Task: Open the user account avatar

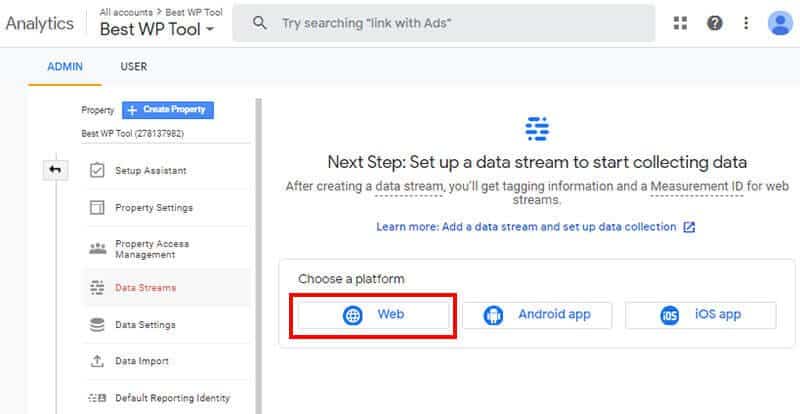Action: point(780,23)
